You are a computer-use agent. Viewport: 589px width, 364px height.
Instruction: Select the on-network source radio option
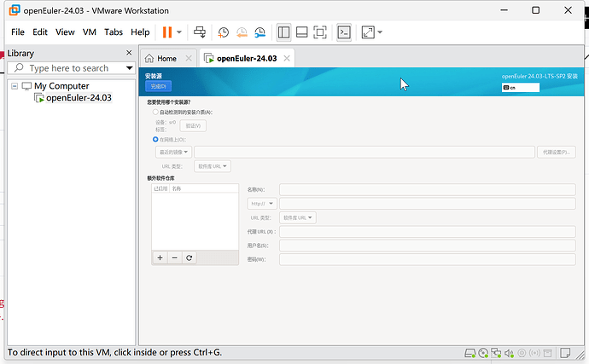point(155,139)
